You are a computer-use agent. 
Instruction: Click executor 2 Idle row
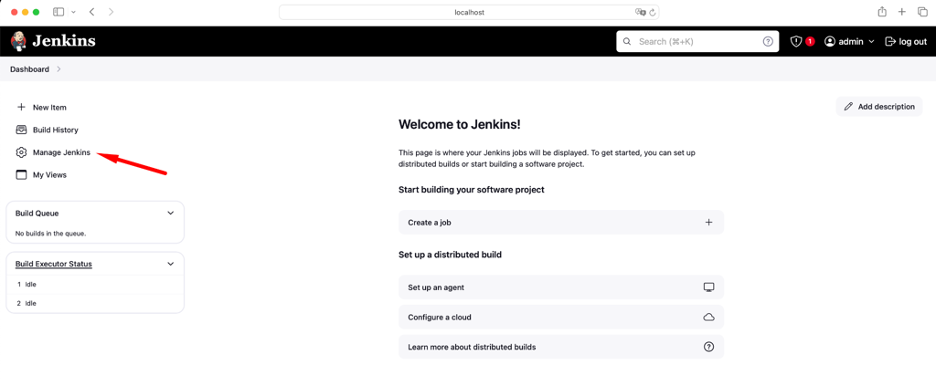(95, 303)
